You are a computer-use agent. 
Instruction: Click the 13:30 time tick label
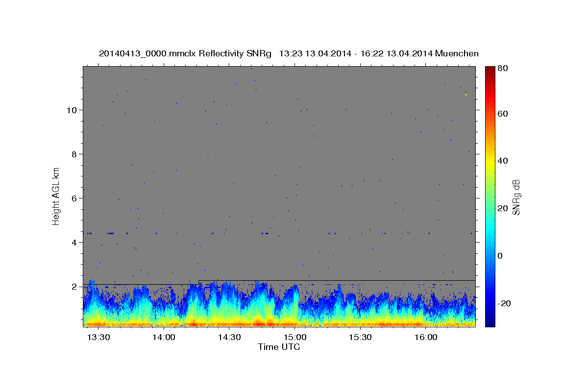pos(98,338)
